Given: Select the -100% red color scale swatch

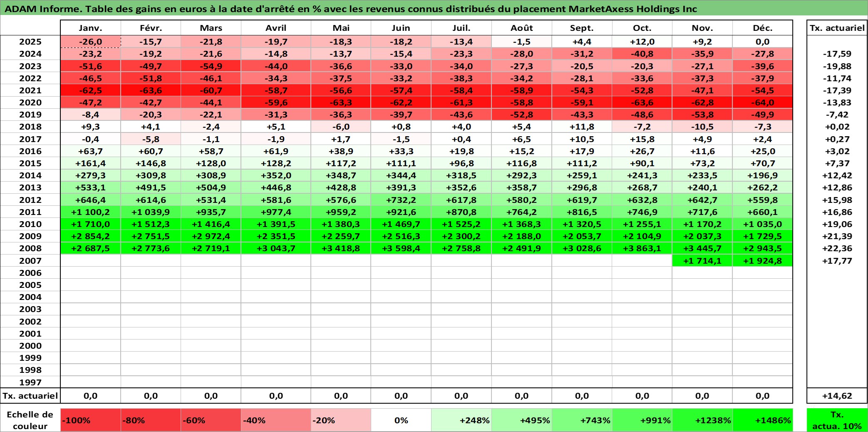Looking at the screenshot, I should 91,420.
